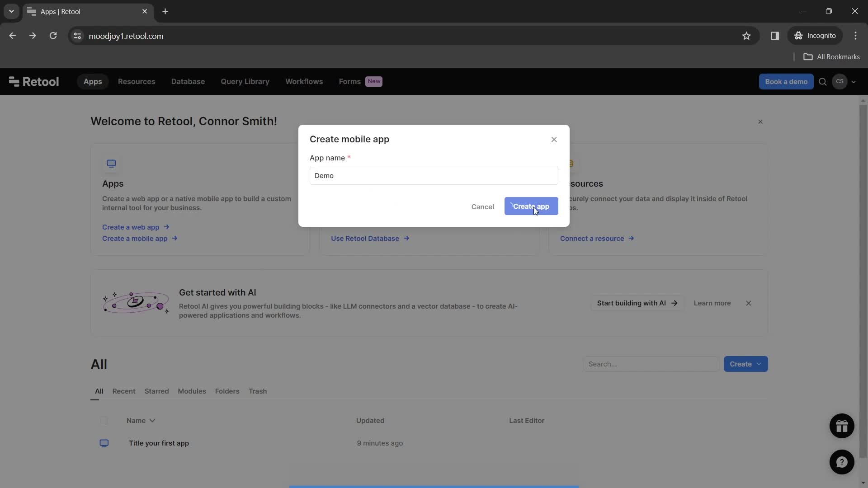Click the Cancel button in dialog
The image size is (868, 488).
pos(482,207)
